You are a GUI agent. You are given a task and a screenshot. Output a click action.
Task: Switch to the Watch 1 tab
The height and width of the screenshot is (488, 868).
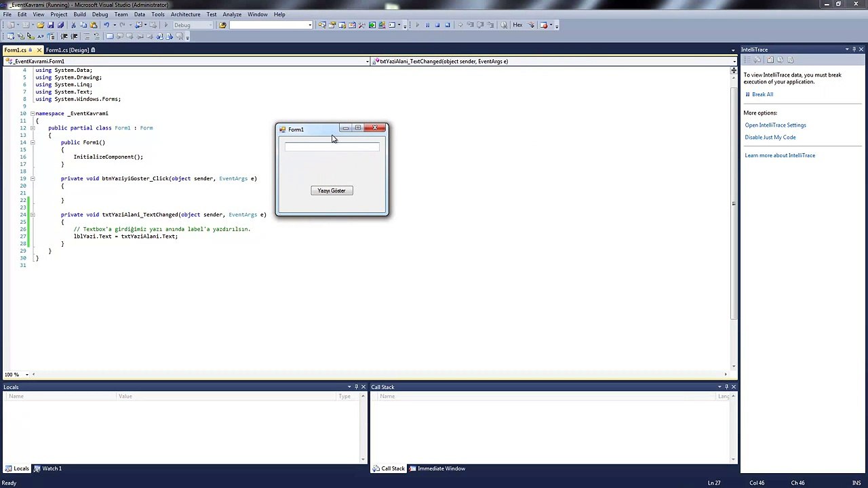pos(47,468)
